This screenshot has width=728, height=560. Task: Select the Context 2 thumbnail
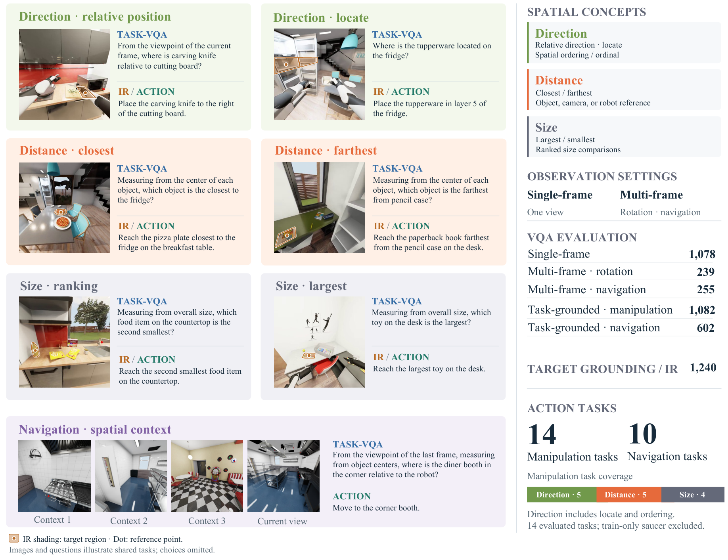click(131, 476)
